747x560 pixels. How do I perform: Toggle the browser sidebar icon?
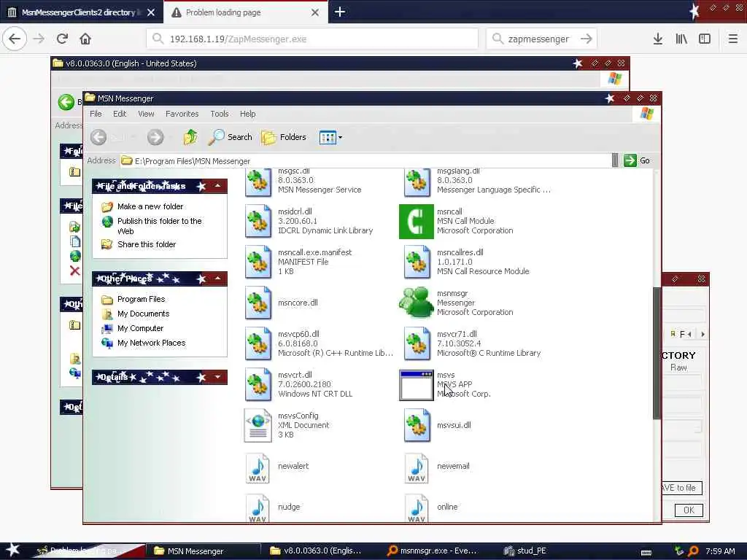coord(705,39)
